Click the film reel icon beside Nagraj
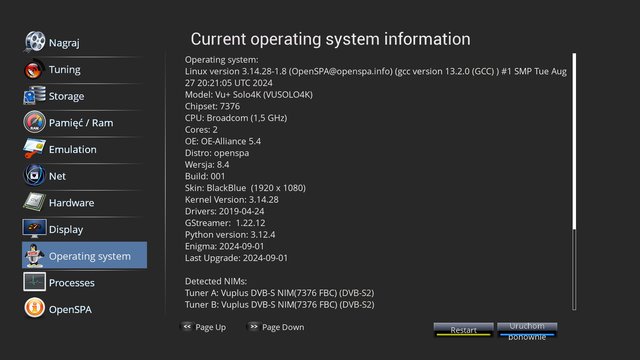The image size is (640, 360). click(x=34, y=42)
